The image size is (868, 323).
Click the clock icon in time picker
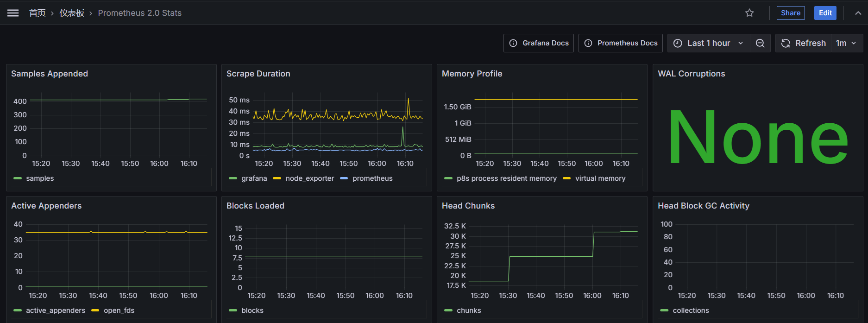(678, 43)
